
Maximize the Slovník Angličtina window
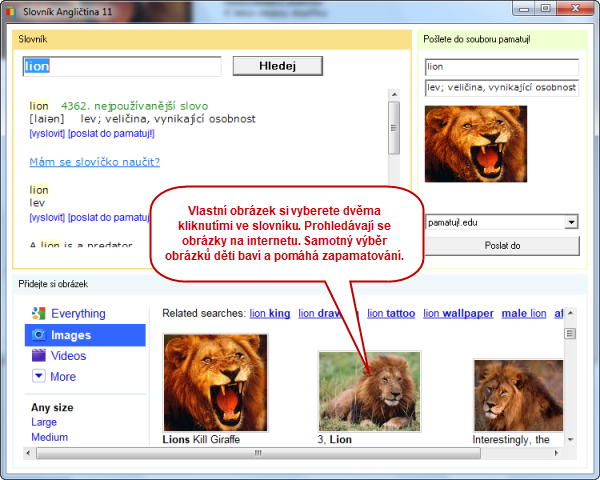click(546, 8)
